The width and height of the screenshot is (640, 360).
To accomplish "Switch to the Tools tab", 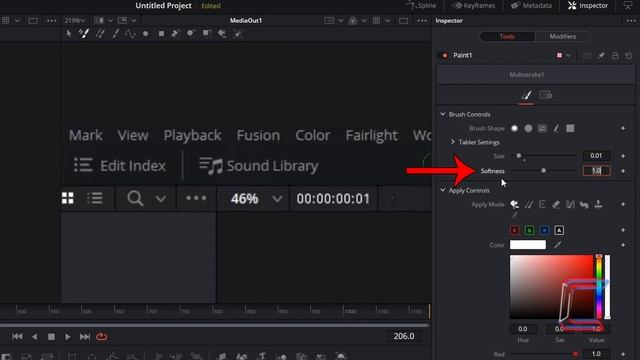I will click(507, 36).
